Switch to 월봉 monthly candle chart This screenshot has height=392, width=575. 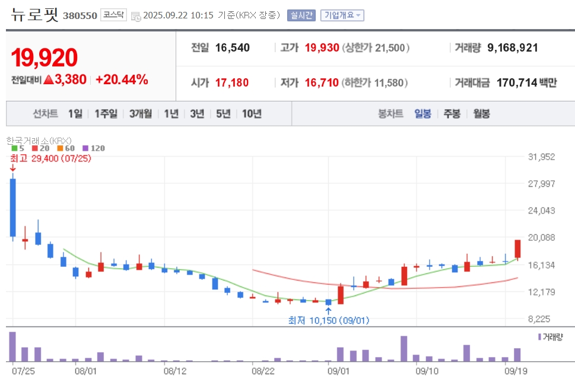click(481, 114)
